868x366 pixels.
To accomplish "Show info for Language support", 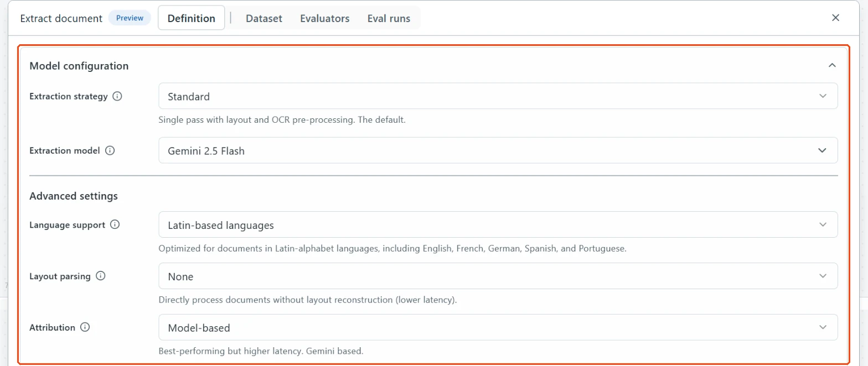I will 115,224.
